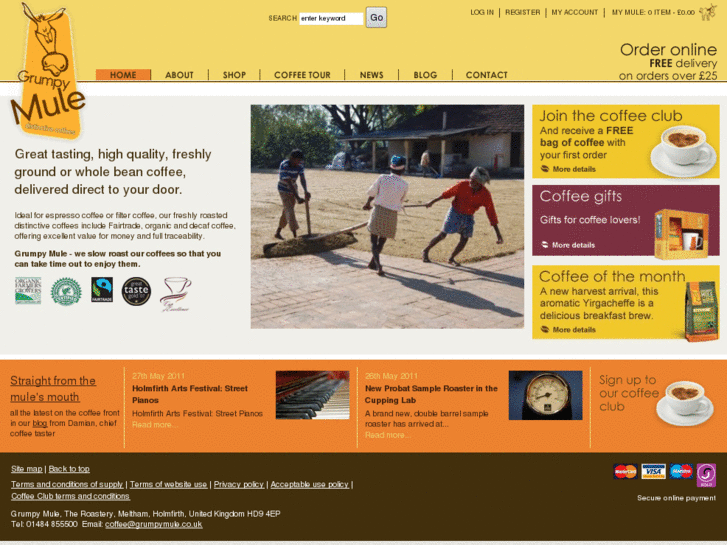The width and height of the screenshot is (727, 545).
Task: Click the Fairtrade certification logo
Action: point(102,290)
